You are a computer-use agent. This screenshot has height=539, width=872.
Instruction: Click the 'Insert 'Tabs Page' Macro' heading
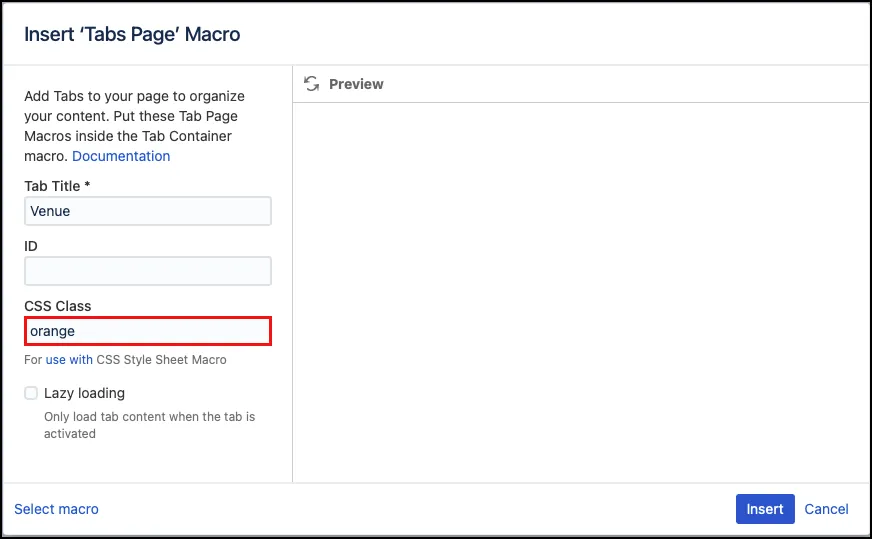tap(132, 34)
